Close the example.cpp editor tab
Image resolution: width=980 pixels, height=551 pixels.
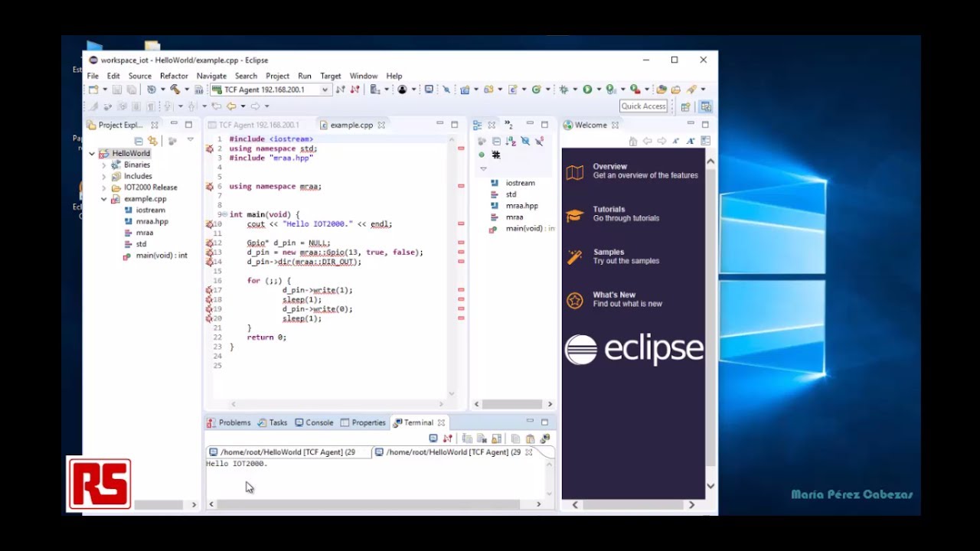tap(381, 125)
